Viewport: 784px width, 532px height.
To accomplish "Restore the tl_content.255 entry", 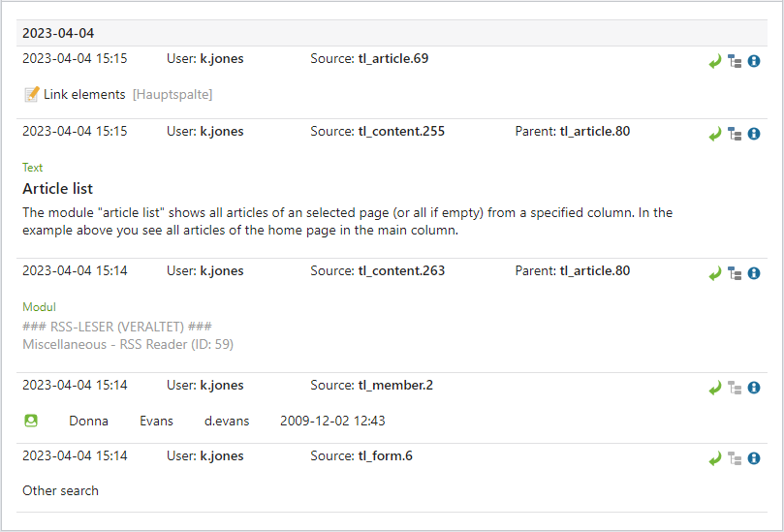I will coord(715,134).
